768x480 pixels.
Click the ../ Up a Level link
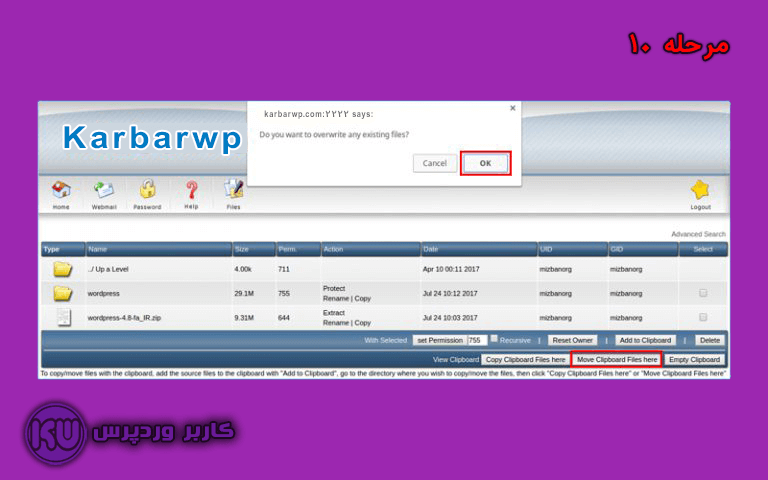coord(108,269)
